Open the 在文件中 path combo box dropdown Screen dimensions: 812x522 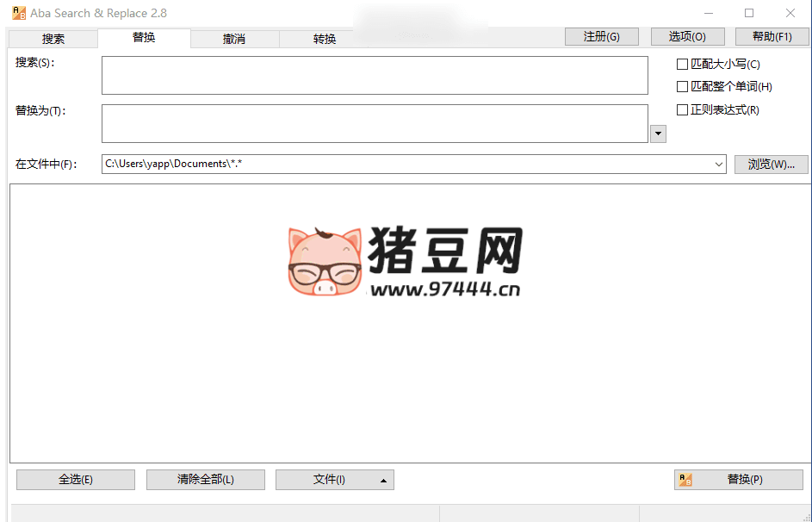(719, 165)
